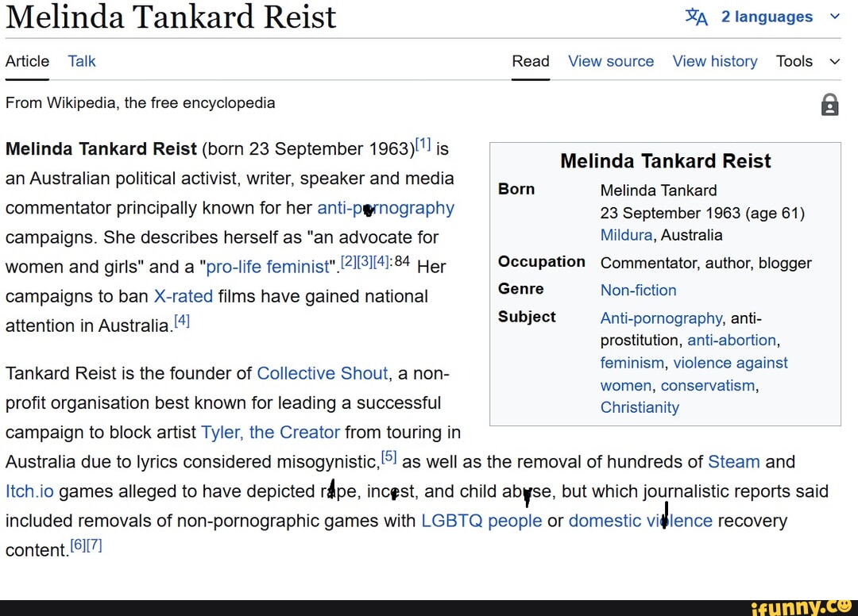Visit the Tyler, the Creator link

point(270,433)
